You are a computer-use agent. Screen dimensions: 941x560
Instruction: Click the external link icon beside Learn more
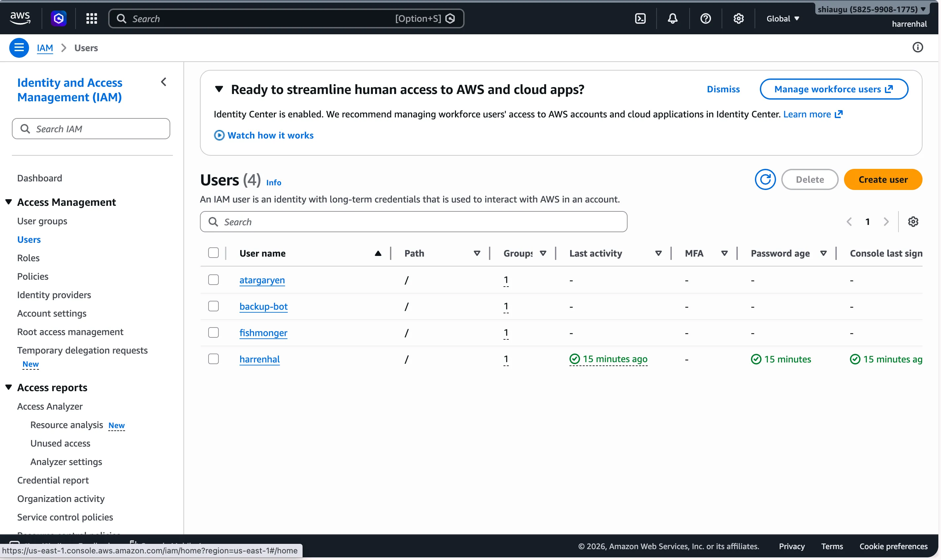(x=838, y=114)
